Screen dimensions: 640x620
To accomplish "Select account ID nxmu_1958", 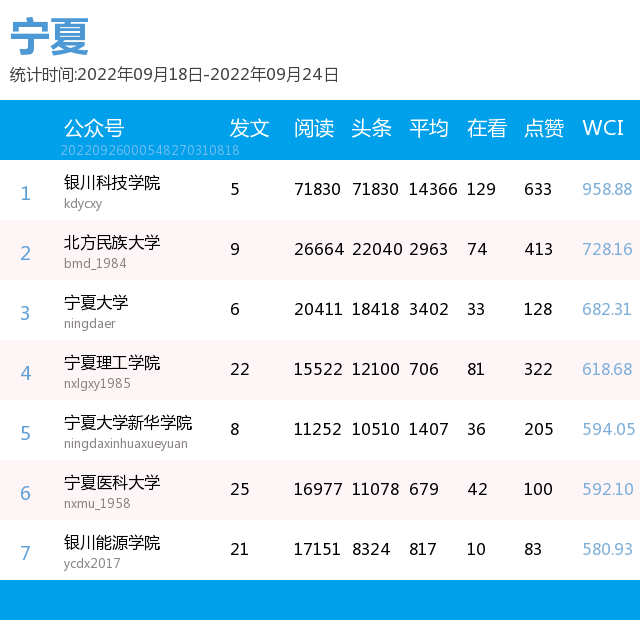I will point(97,503).
